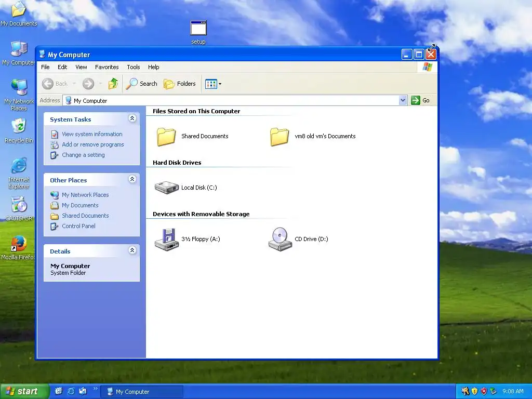Click the Go button
The image size is (532, 399).
[x=420, y=100]
